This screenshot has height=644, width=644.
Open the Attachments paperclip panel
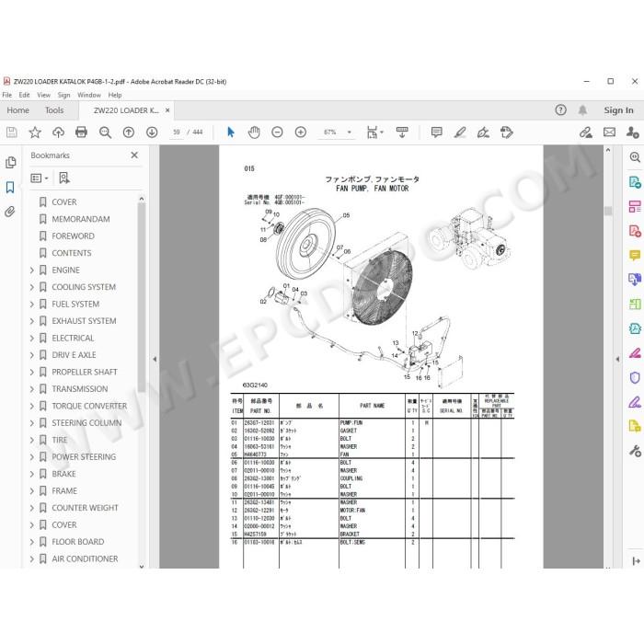click(10, 212)
